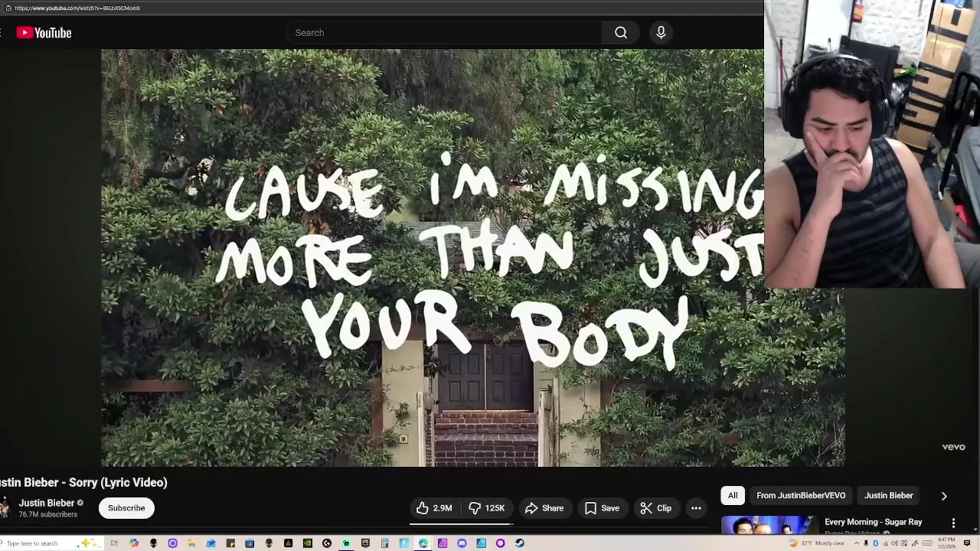Image resolution: width=980 pixels, height=551 pixels.
Task: Focus the YouTube search box
Action: pyautogui.click(x=444, y=33)
